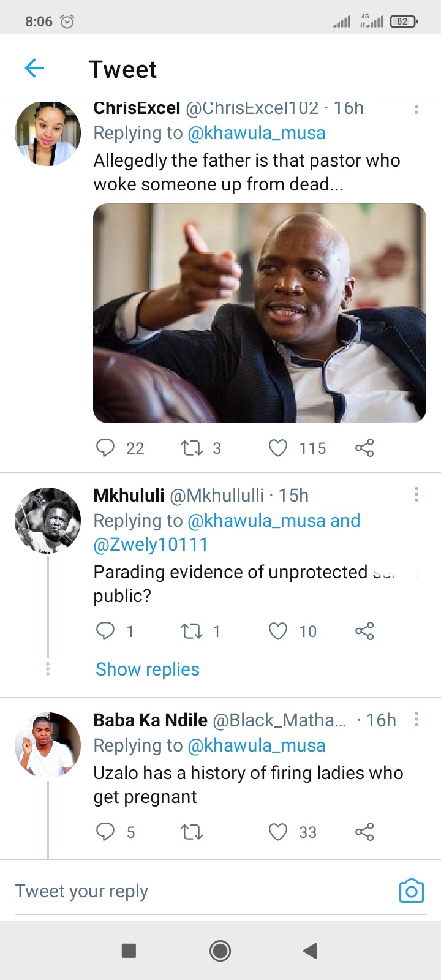Share ChrisExcel's tweet

(x=364, y=448)
